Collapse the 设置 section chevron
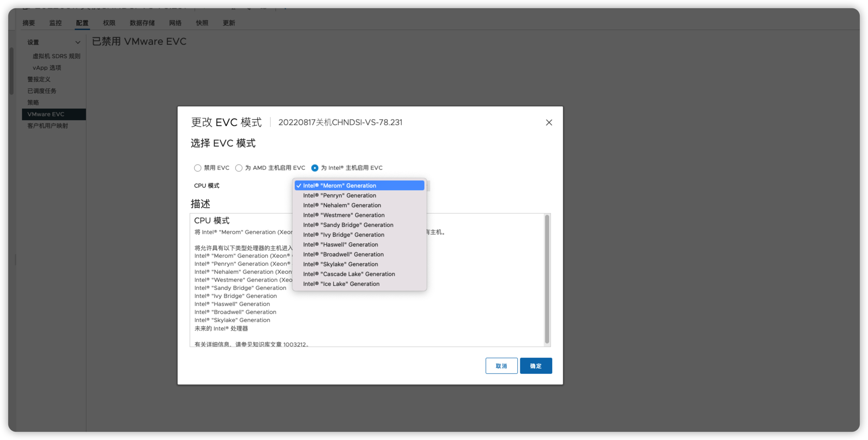The image size is (868, 440). coord(78,42)
